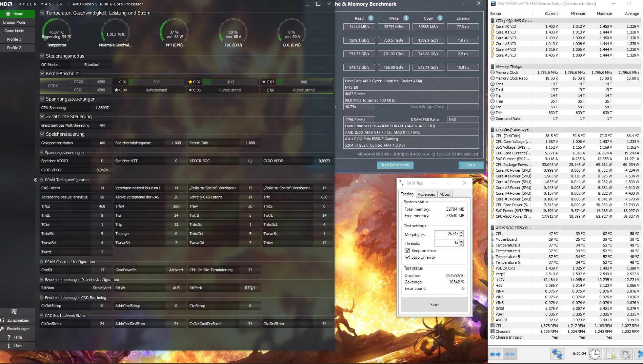Click the Chassis1 fan icon in HWiNFO
Viewport: 643px width, 364px height.
[x=493, y=331]
